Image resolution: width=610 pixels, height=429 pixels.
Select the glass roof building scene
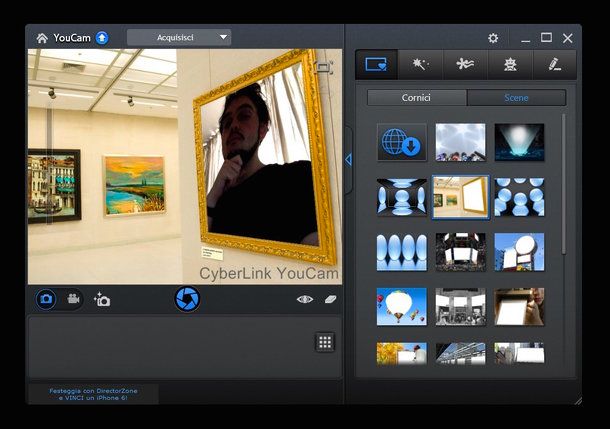coord(461,354)
